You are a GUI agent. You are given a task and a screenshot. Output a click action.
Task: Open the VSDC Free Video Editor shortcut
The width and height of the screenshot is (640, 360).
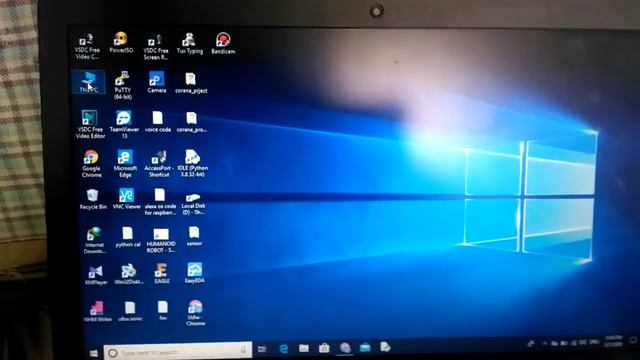tap(90, 124)
